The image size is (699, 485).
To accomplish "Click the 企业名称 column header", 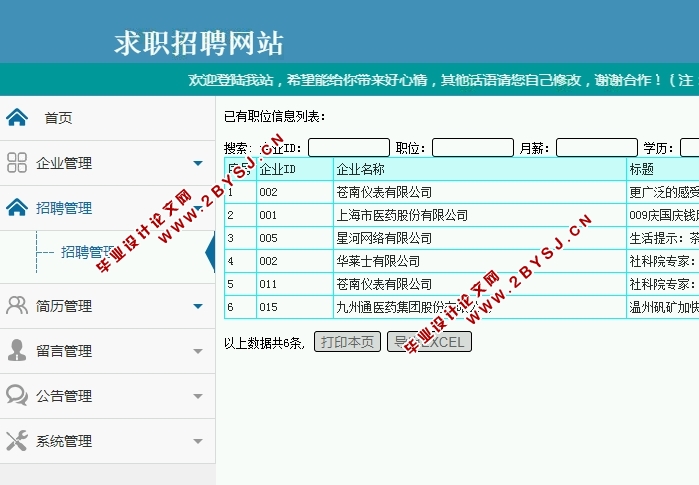I will tap(480, 169).
